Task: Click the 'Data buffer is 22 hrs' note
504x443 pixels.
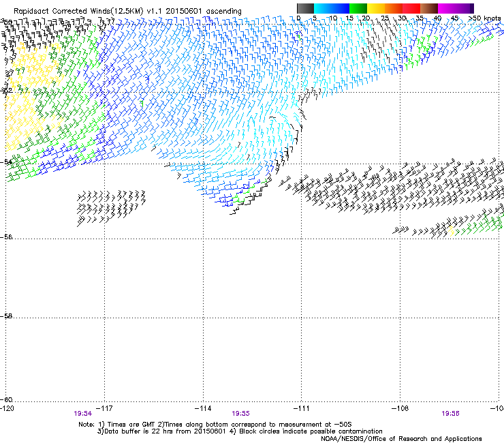Action: [240, 431]
